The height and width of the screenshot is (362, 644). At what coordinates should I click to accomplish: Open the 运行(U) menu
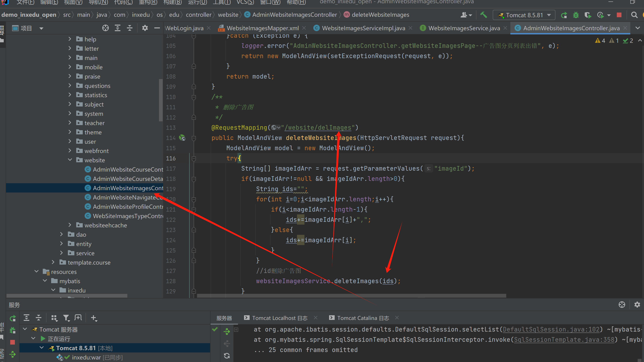coord(198,2)
